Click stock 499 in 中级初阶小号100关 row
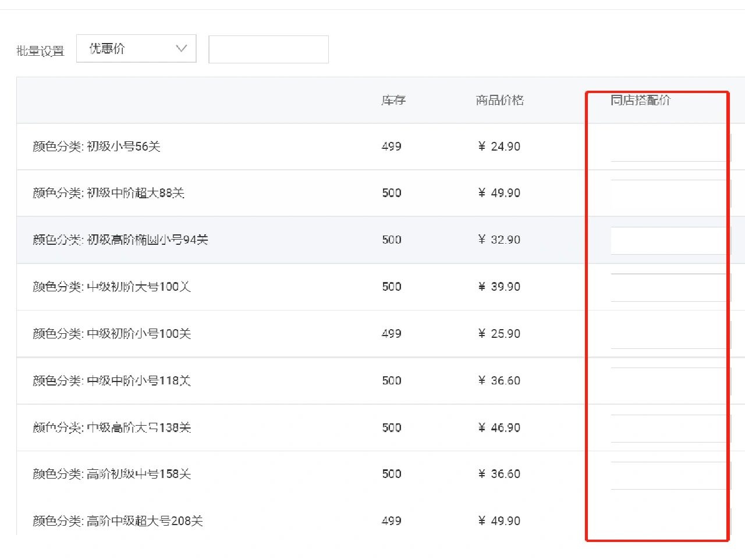The image size is (745, 560). click(392, 334)
